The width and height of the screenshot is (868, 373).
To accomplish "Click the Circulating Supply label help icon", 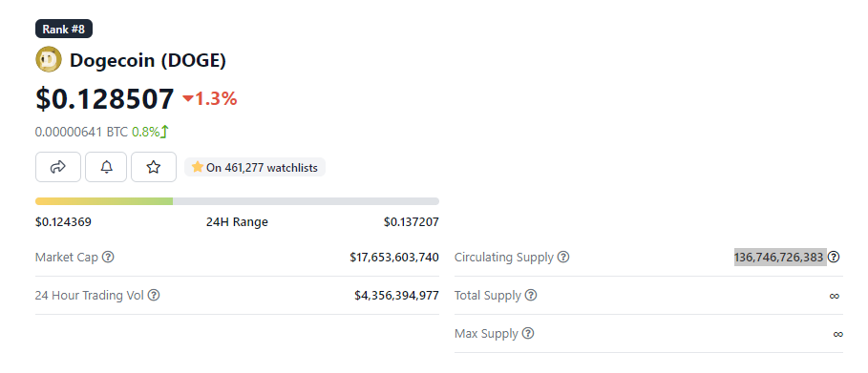I will pos(563,257).
